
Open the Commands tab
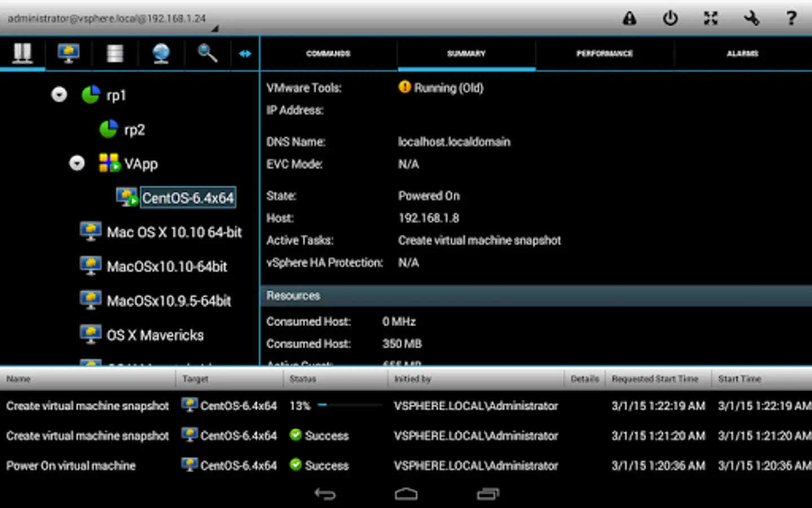[329, 54]
